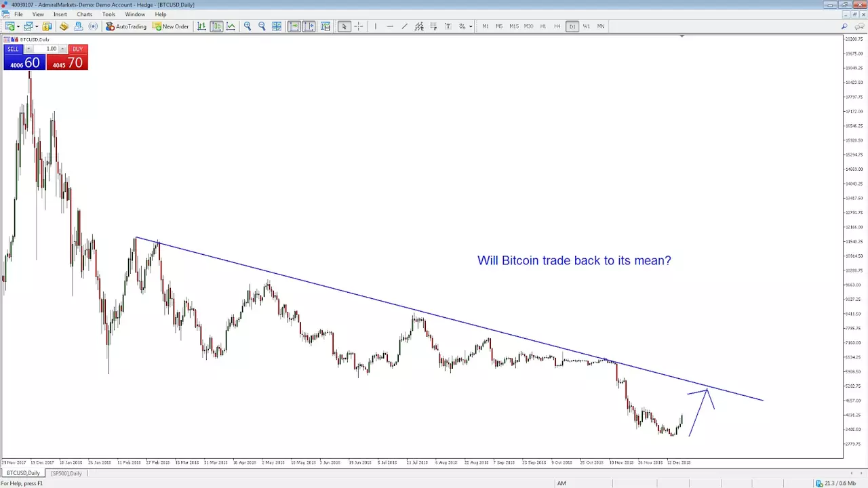This screenshot has width=868, height=488.
Task: Click the sell price 4006 60 tile
Action: point(24,62)
